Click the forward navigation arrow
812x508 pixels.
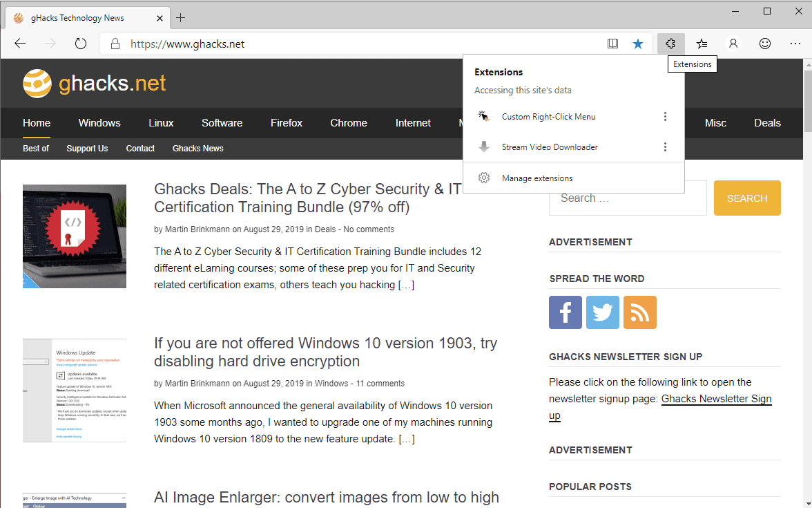[50, 44]
